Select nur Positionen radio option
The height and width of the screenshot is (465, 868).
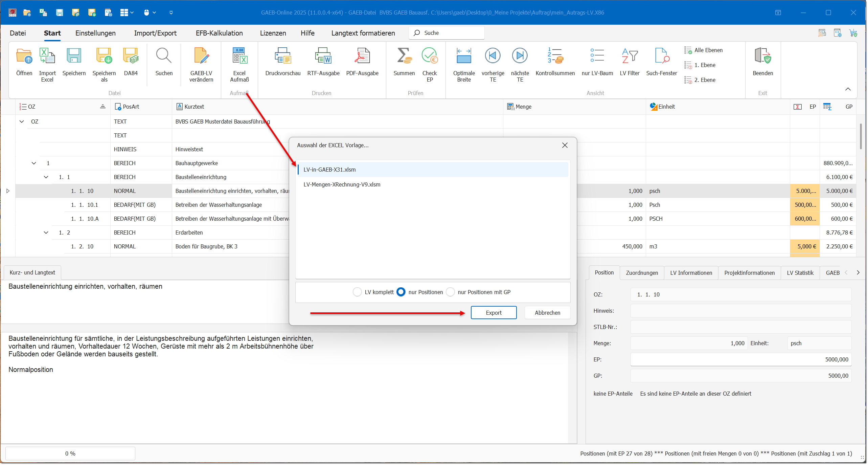click(x=401, y=292)
